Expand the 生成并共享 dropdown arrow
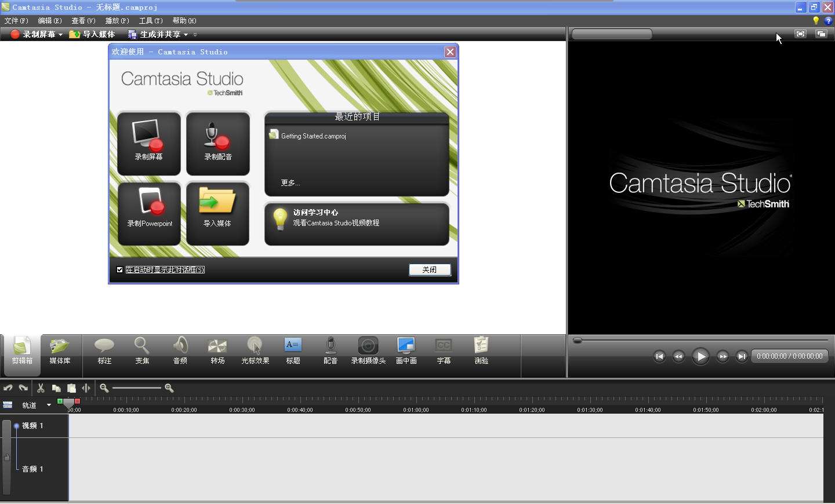The image size is (835, 504). coord(186,35)
